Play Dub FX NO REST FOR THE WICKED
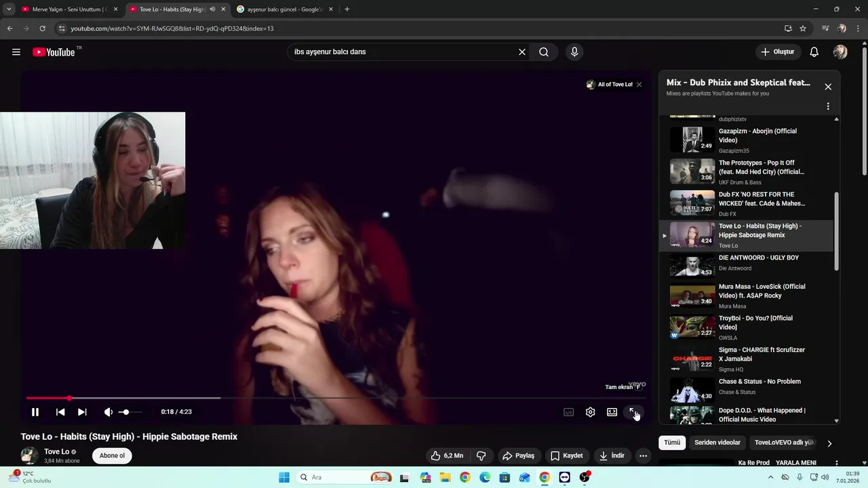868x488 pixels. point(746,203)
